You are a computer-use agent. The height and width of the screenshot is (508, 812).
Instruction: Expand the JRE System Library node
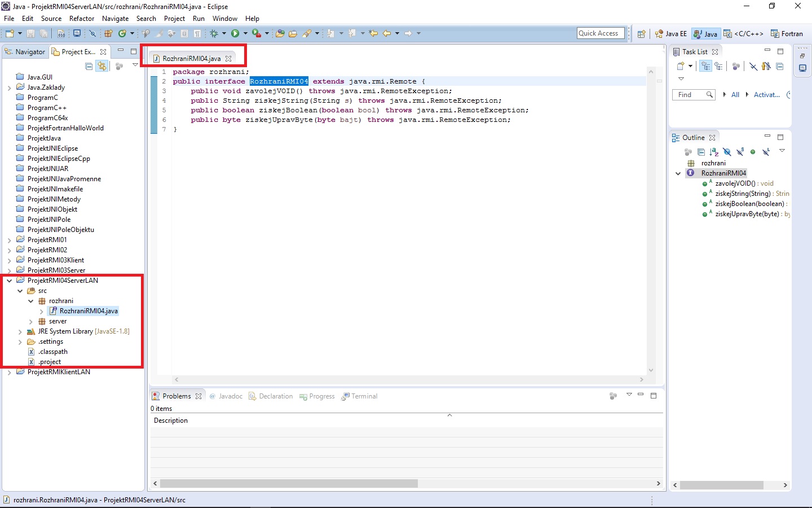pos(20,332)
